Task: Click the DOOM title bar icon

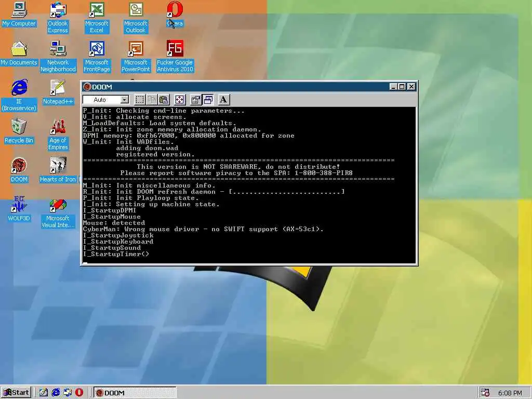Action: coord(87,87)
